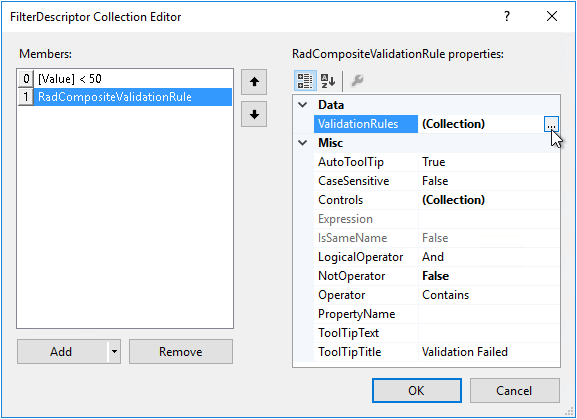Open the Add button dropdown arrow
The image size is (577, 419).
(114, 352)
